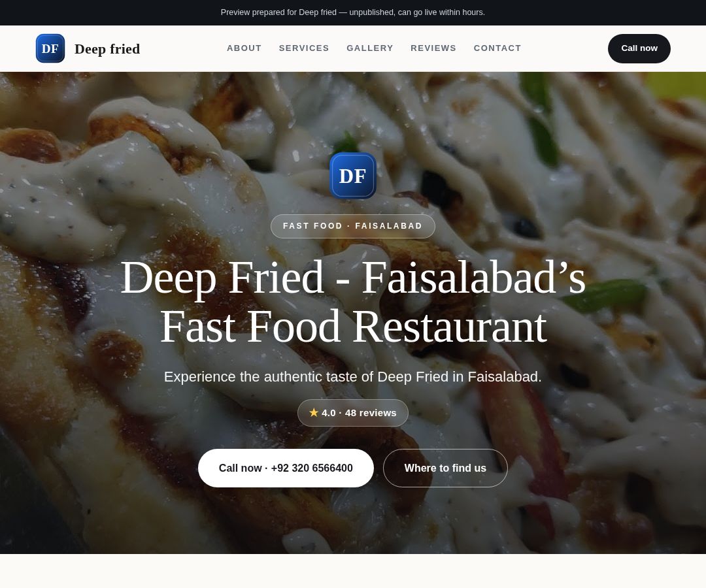Click the Fast Food Restaurant headline line
Image resolution: width=706 pixels, height=588 pixels.
tap(354, 327)
